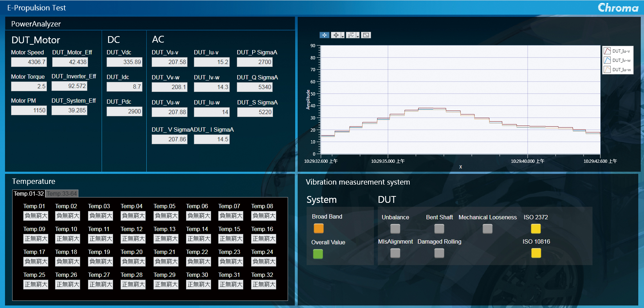Screen dimensions: 644x308
Task: Click the DUT_Q SigmaA value 5340
Action: point(255,87)
